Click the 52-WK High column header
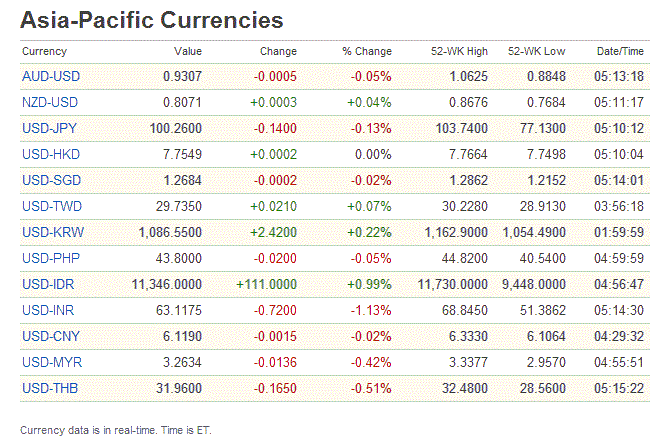The width and height of the screenshot is (659, 439). click(459, 51)
